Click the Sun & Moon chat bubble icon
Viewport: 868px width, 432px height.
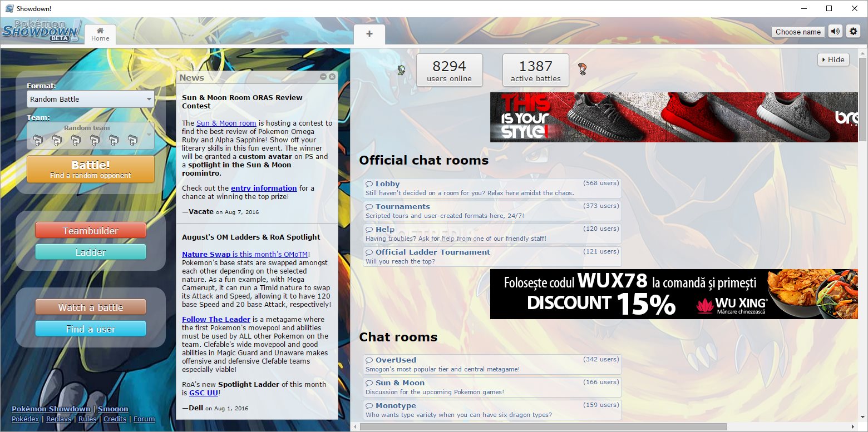tap(369, 383)
